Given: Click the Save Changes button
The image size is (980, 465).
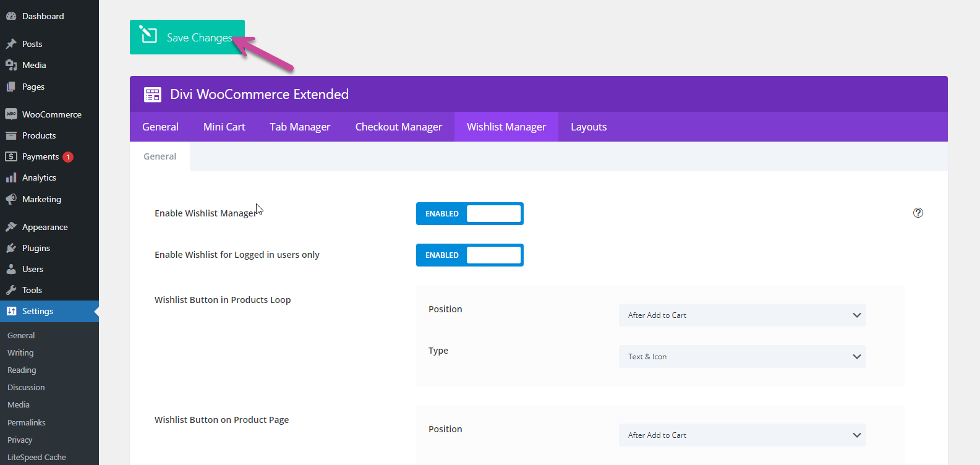Looking at the screenshot, I should tap(187, 37).
